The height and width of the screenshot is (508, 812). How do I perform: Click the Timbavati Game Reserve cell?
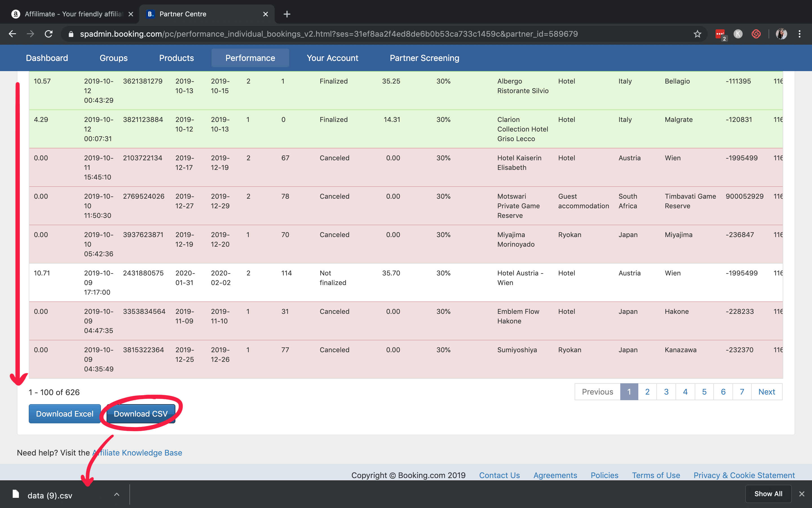point(690,201)
